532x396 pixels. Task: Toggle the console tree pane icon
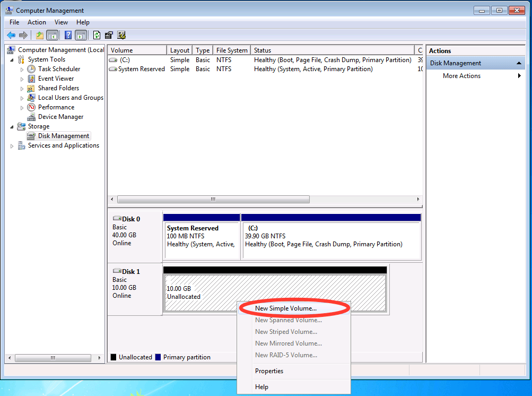[53, 35]
